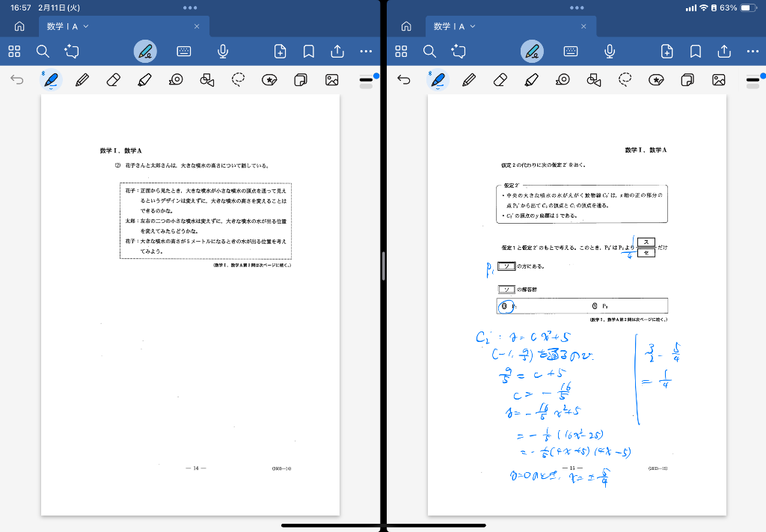Go to home library in right pane
The image size is (766, 532).
[406, 26]
